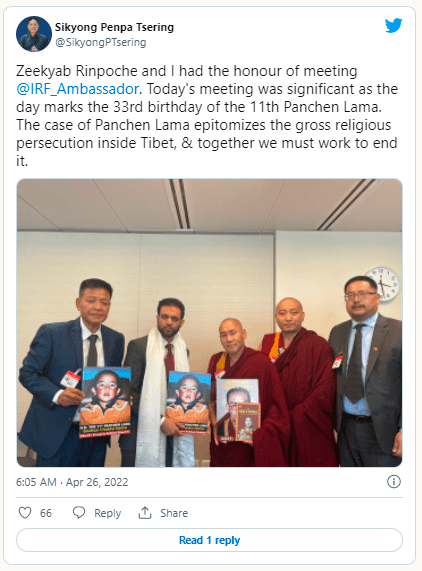Click the Twitter bird logo
Image resolution: width=422 pixels, height=571 pixels.
[x=394, y=25]
